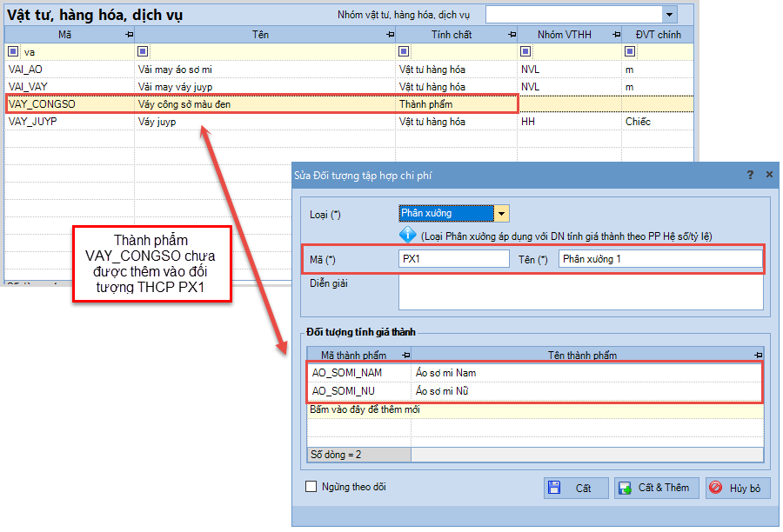Toggle the Ngừng theo dõi checkbox

311,487
